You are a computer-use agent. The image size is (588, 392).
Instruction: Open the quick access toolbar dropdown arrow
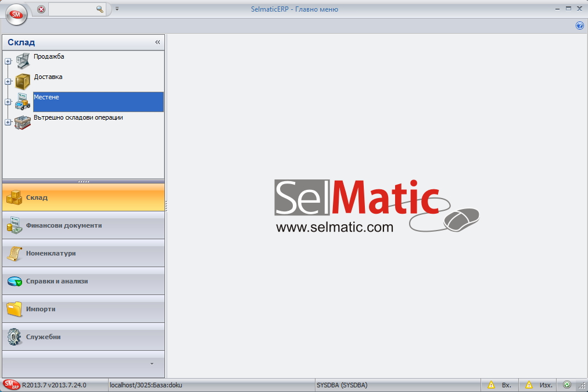pos(117,9)
